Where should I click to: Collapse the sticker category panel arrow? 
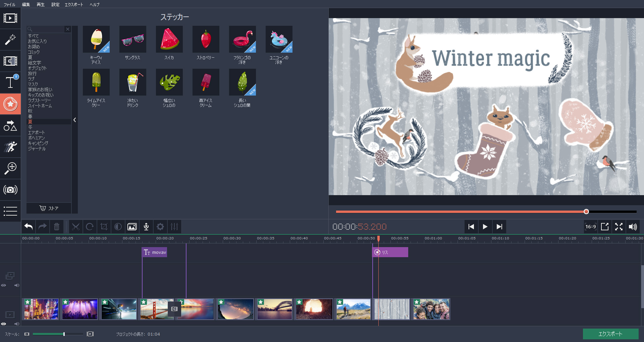75,120
